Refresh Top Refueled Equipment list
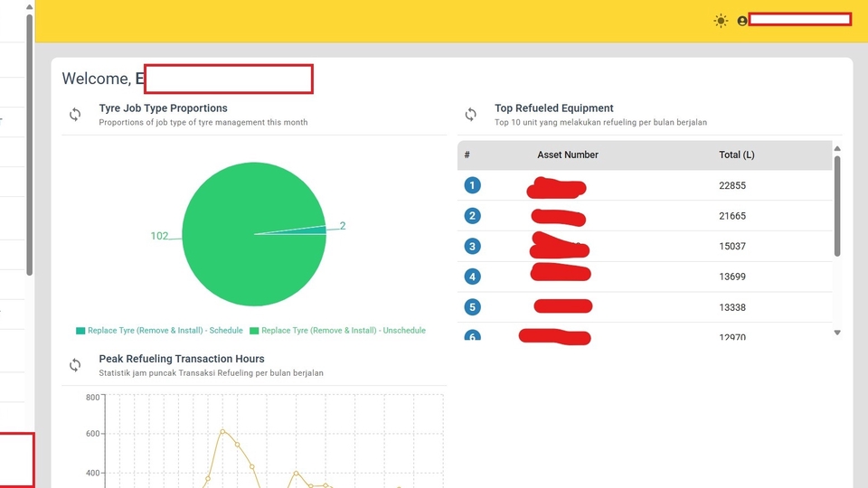The image size is (868, 488). click(470, 115)
